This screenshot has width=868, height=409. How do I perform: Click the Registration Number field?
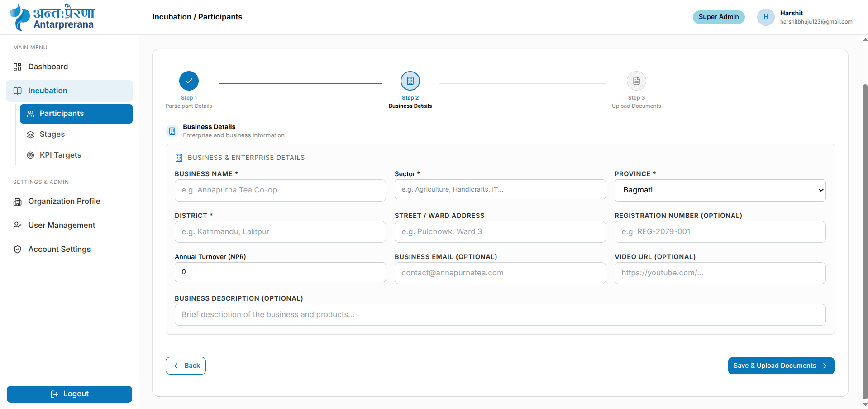point(720,232)
